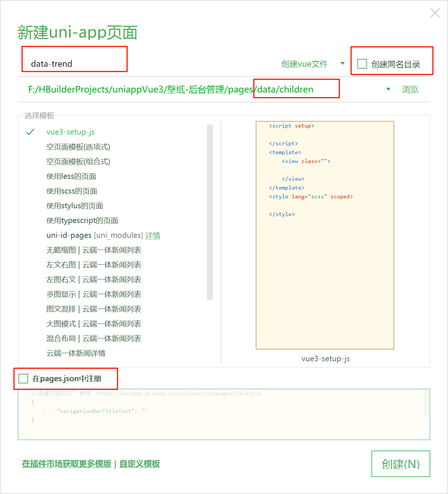Viewport: 448px width, 494px height.
Task: Select 左图右文 | 云端一体新闻列表 template
Action: point(94,279)
